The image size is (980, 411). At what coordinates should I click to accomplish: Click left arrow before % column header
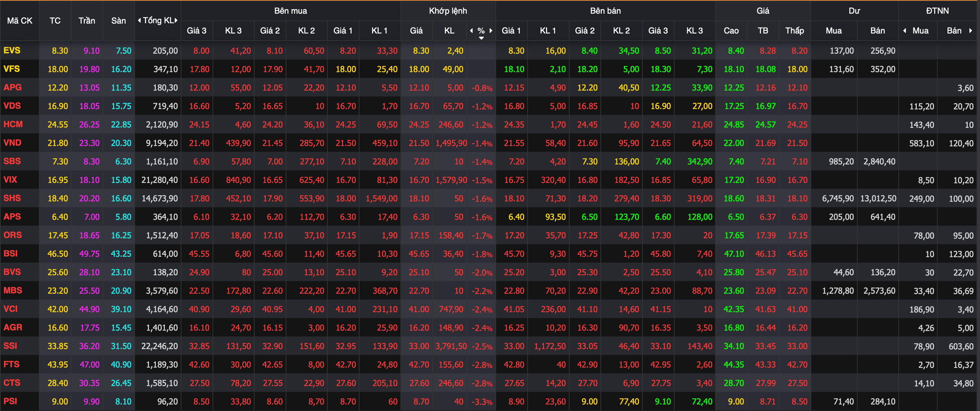(x=471, y=30)
